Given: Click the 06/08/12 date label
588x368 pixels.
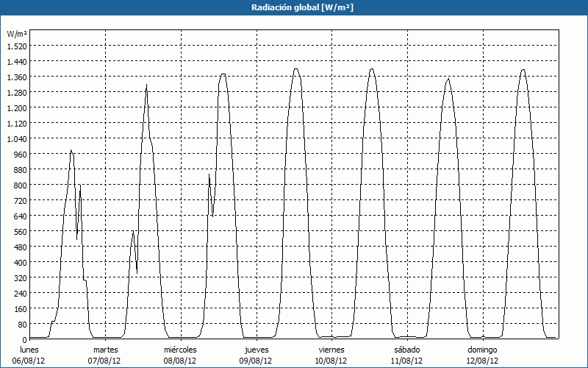Looking at the screenshot, I should [29, 361].
